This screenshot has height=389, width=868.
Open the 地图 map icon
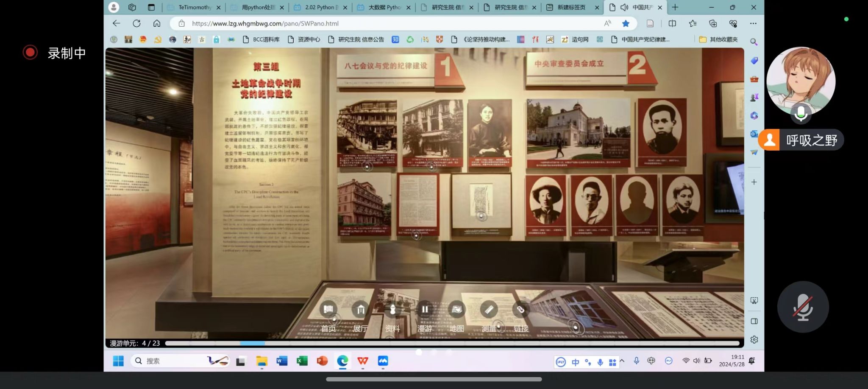(x=456, y=310)
